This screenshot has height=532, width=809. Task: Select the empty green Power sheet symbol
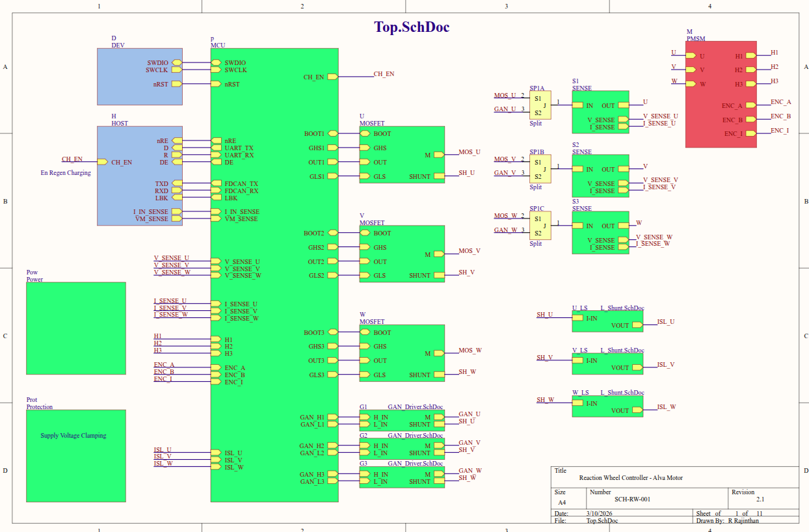(x=76, y=328)
